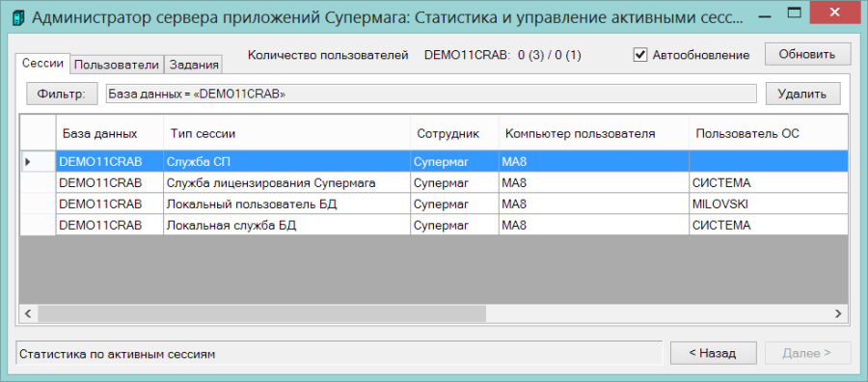The height and width of the screenshot is (382, 868).
Task: Click the Супермаг cell in Локальный пользователь БД row
Action: [x=454, y=204]
